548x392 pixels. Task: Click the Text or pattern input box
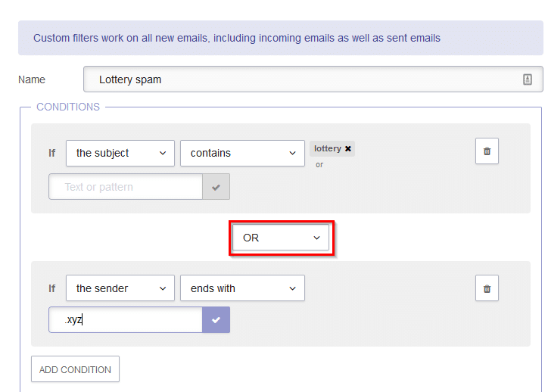[126, 187]
